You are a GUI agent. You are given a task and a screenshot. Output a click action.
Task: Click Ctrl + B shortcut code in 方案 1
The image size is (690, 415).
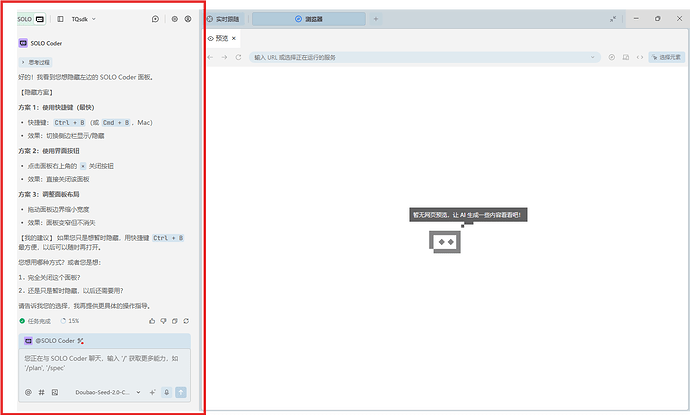coord(70,123)
